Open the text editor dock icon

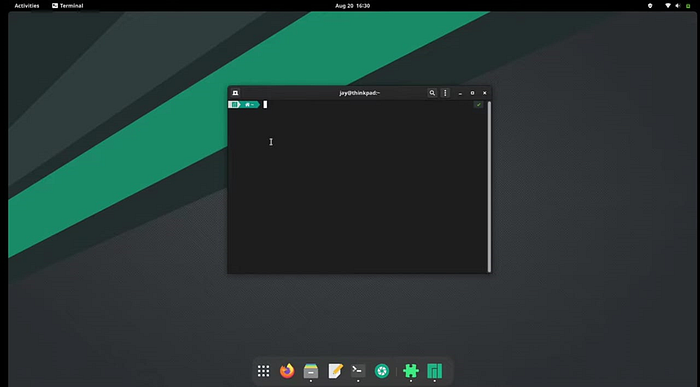(335, 371)
